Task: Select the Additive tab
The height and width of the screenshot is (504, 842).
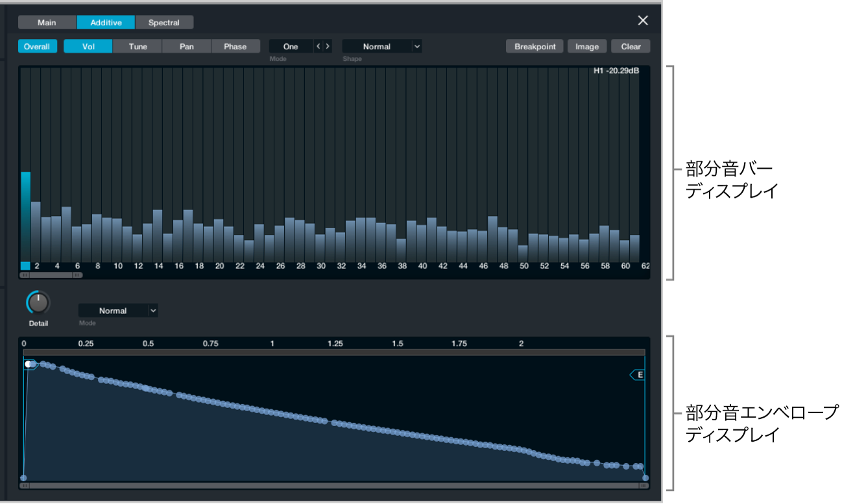Action: 106,23
